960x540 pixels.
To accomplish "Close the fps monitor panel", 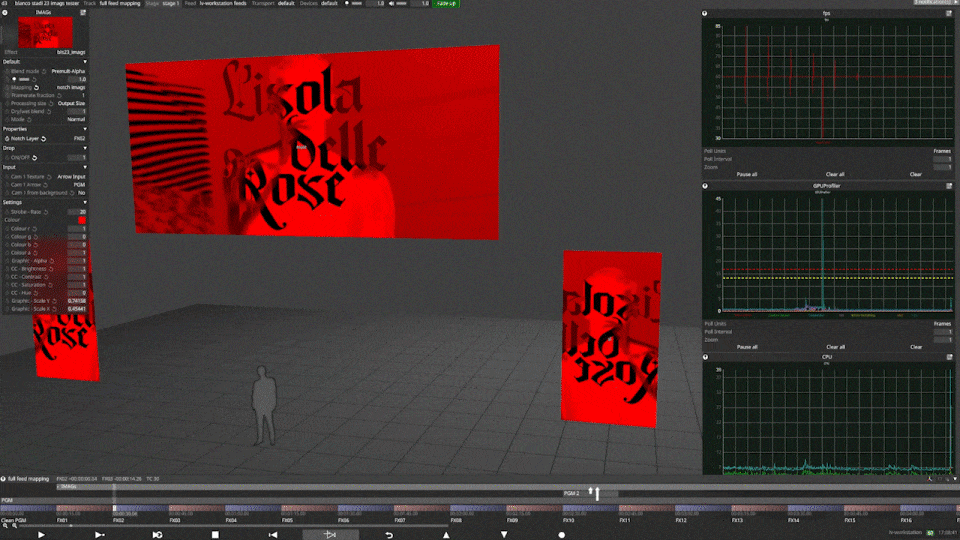I will (x=705, y=13).
